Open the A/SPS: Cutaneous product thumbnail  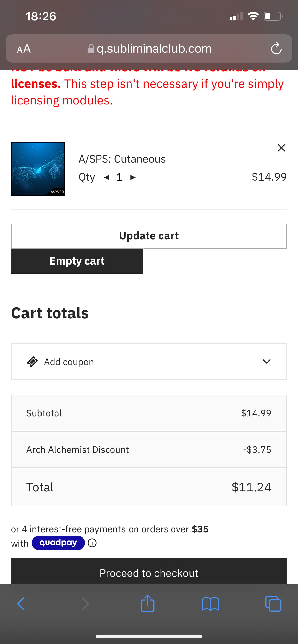click(38, 169)
